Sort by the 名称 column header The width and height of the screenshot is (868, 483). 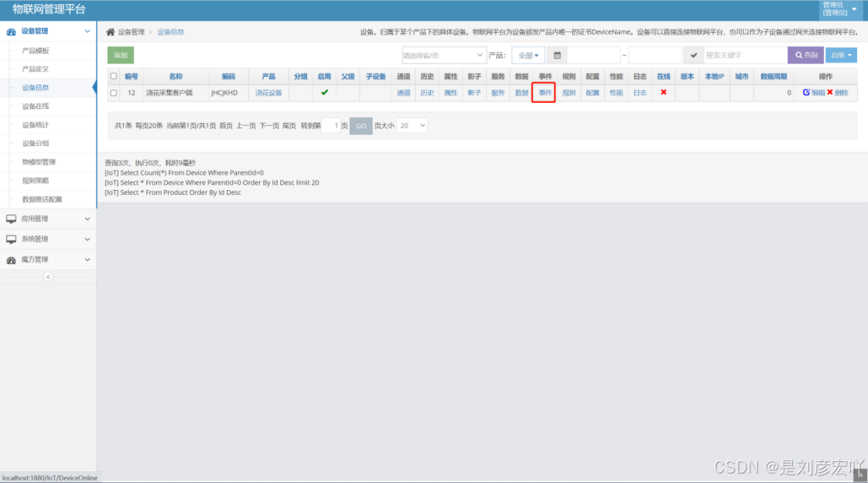tap(176, 76)
